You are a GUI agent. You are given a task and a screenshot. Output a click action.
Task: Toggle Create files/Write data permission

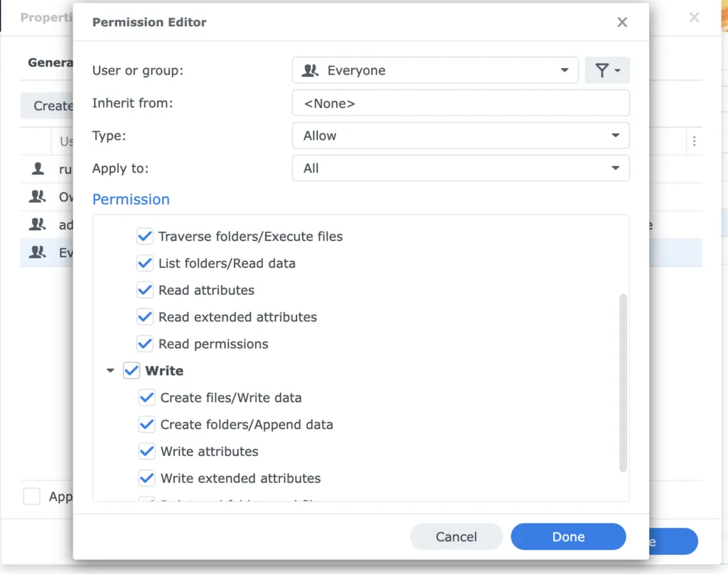click(x=146, y=398)
